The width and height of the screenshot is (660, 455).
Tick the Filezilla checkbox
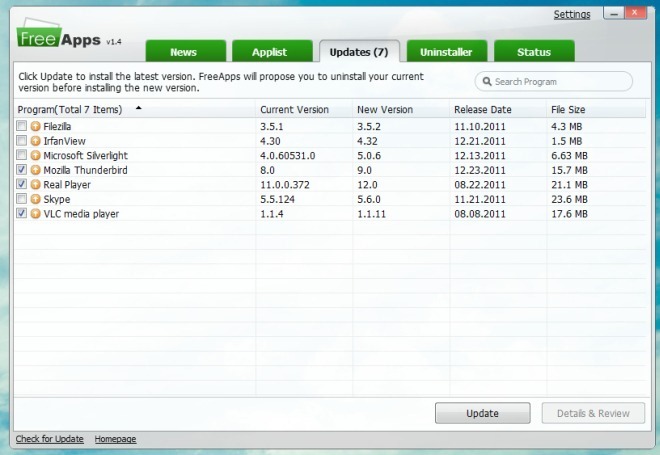[x=21, y=126]
